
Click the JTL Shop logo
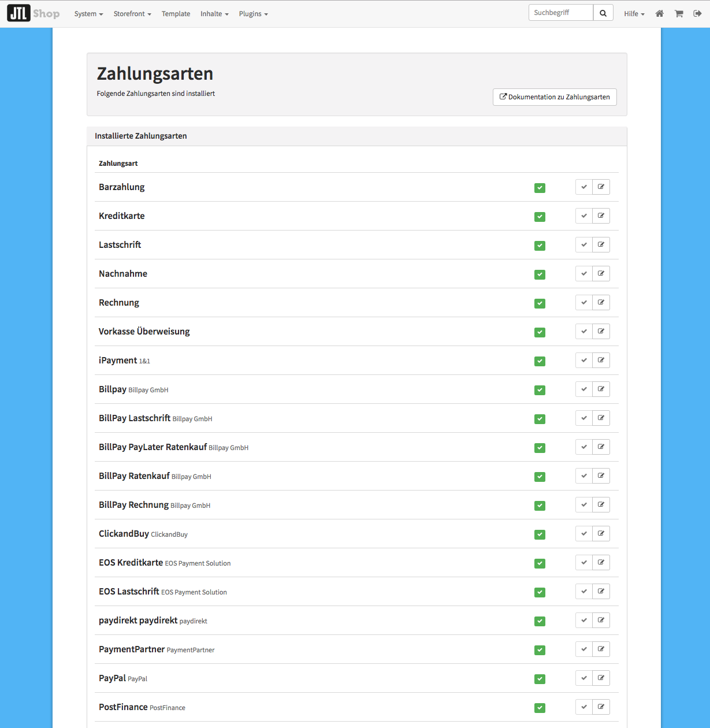(34, 13)
